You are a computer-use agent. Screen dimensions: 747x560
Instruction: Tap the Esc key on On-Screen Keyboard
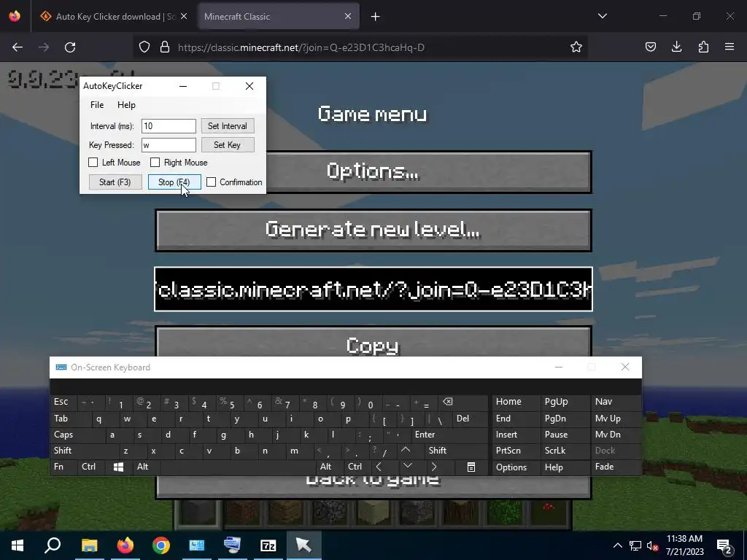63,402
